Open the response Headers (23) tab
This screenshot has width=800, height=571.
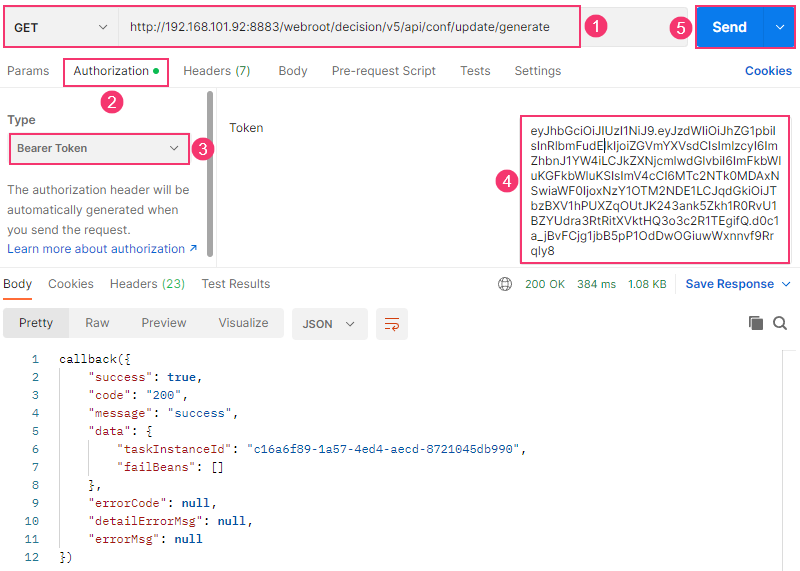pos(147,284)
